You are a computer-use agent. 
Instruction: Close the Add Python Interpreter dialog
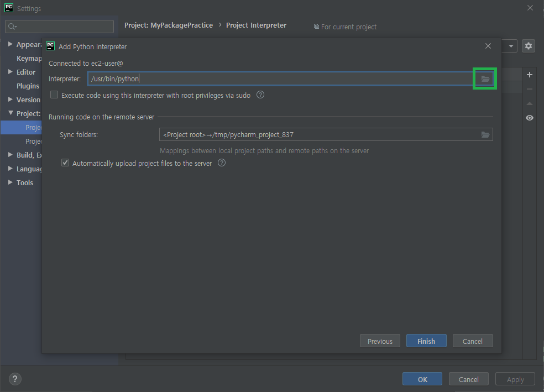click(x=488, y=46)
